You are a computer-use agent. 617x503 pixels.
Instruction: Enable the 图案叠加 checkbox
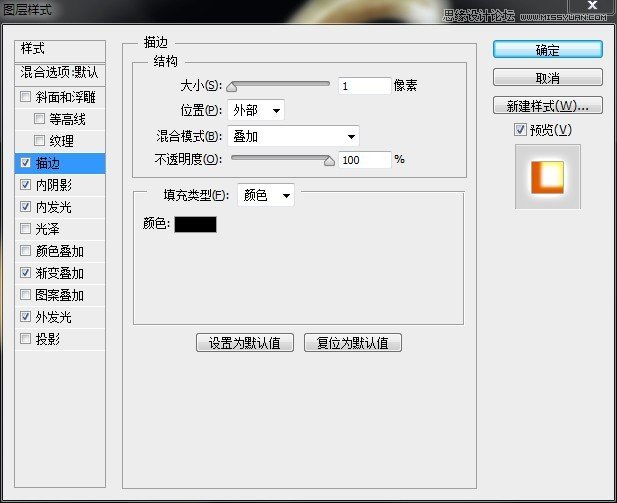(25, 294)
